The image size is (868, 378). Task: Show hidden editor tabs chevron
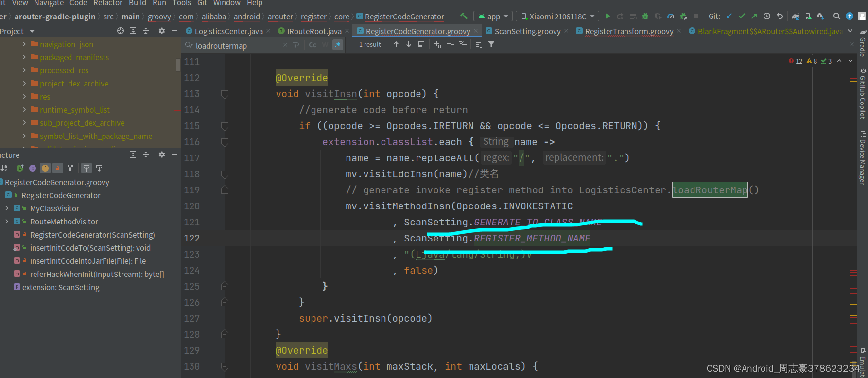(850, 31)
